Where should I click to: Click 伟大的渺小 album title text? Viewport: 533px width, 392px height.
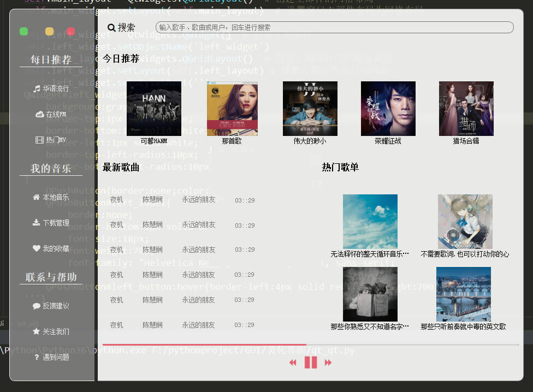pyautogui.click(x=310, y=141)
